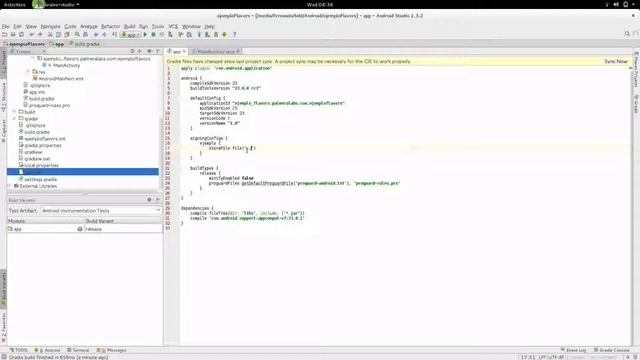Screen dimensions: 640x360
Task: Open the Gradle Console button
Action: [611, 350]
